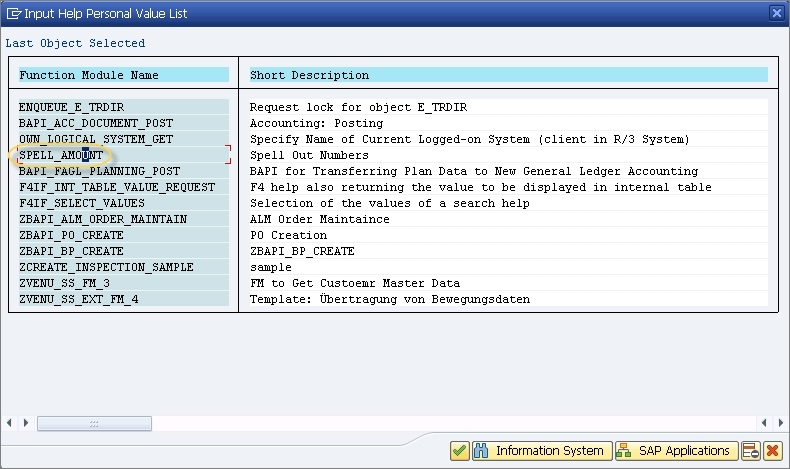
Task: Select Function Module Name column header
Action: point(123,75)
